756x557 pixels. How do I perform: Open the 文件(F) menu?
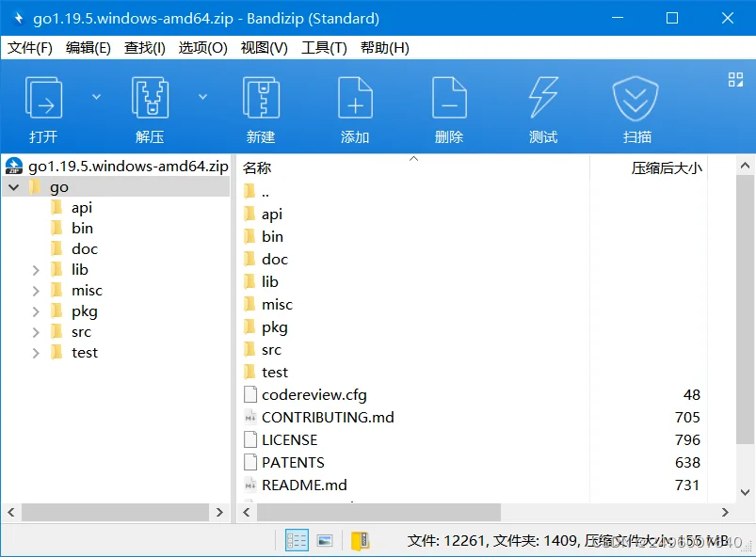click(30, 48)
